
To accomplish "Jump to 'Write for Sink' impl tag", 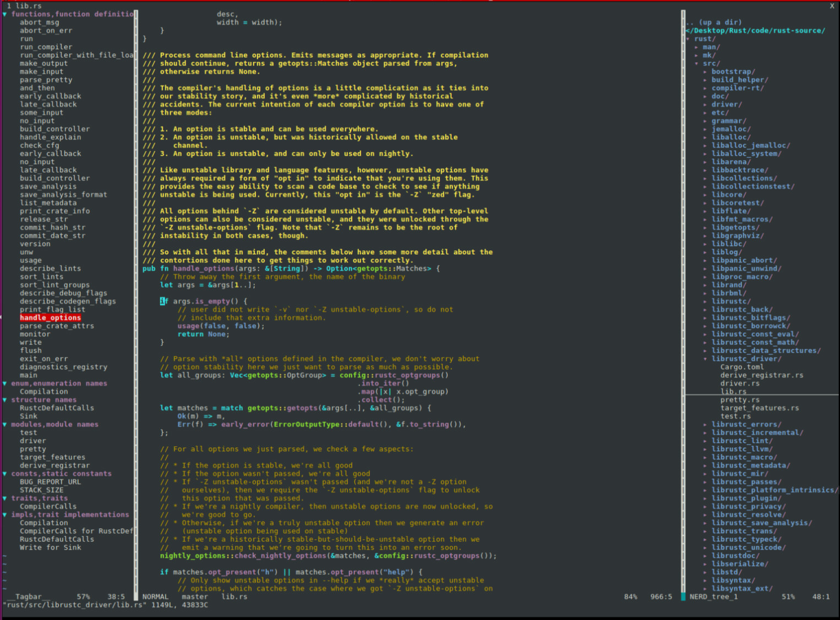I will [x=51, y=547].
